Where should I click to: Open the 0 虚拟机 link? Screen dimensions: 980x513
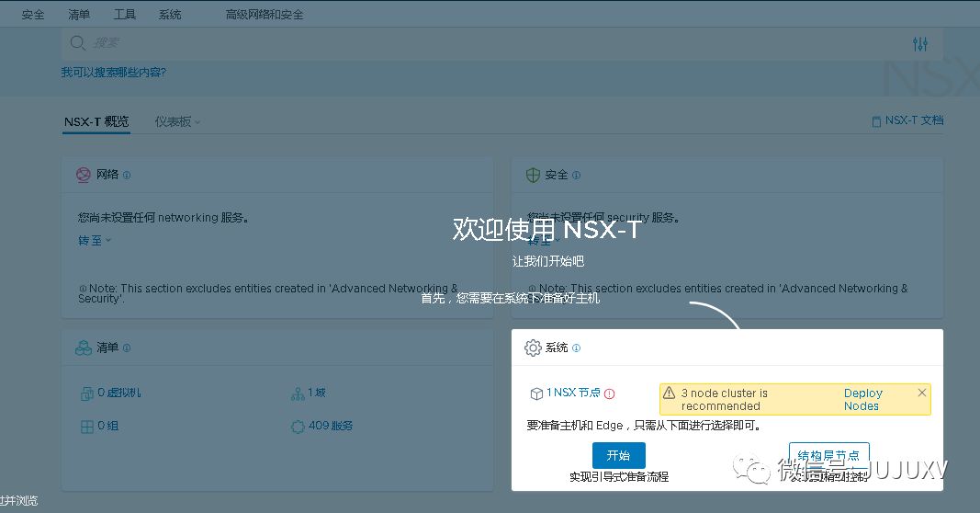click(x=118, y=393)
